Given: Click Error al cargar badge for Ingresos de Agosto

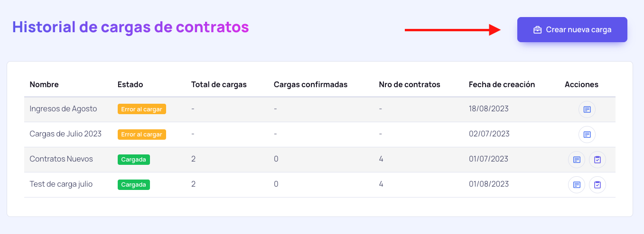Looking at the screenshot, I should coord(142,109).
